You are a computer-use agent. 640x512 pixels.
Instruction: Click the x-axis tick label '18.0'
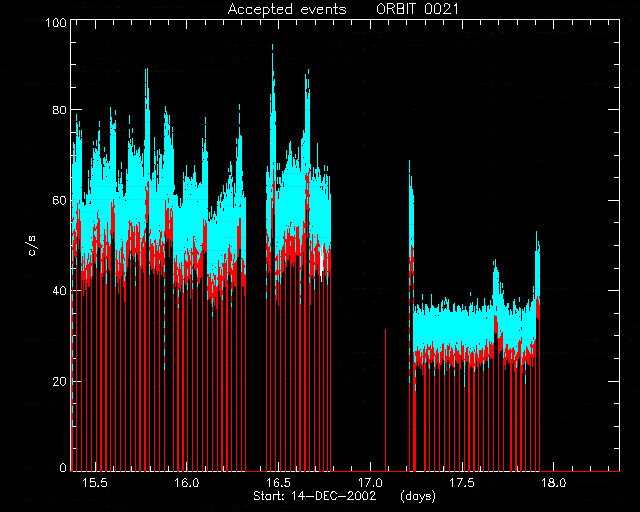point(553,483)
